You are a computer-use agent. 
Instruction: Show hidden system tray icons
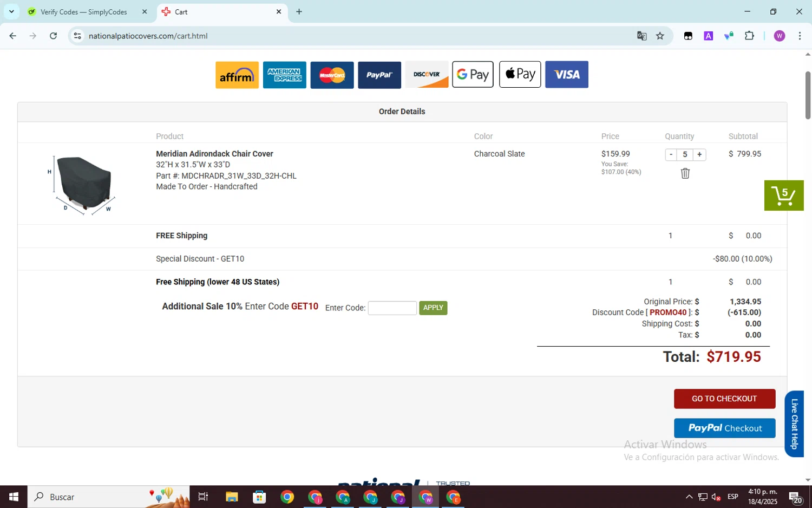click(689, 497)
